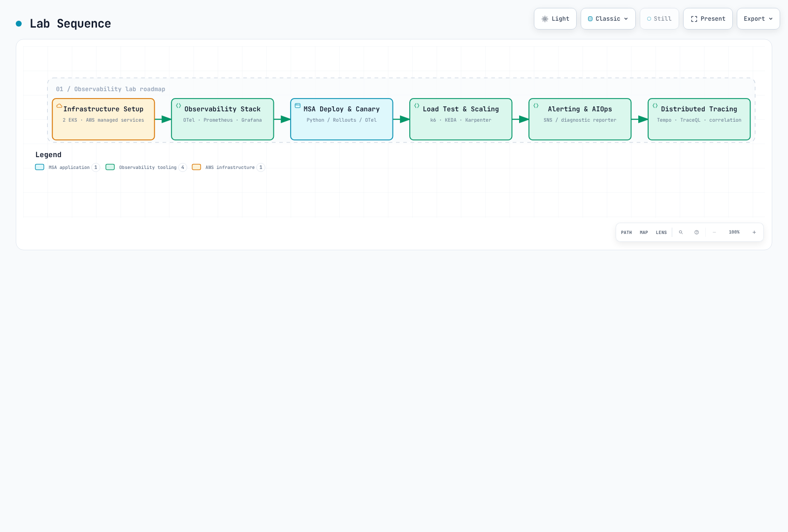Screen dimensions: 788x532
Task: Click the sun icon in Light button
Action: (545, 19)
